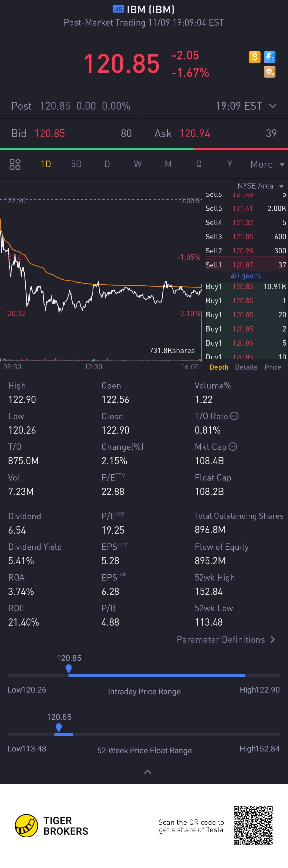
Task: Open T/O Rate info bubble icon
Action: pyautogui.click(x=234, y=416)
